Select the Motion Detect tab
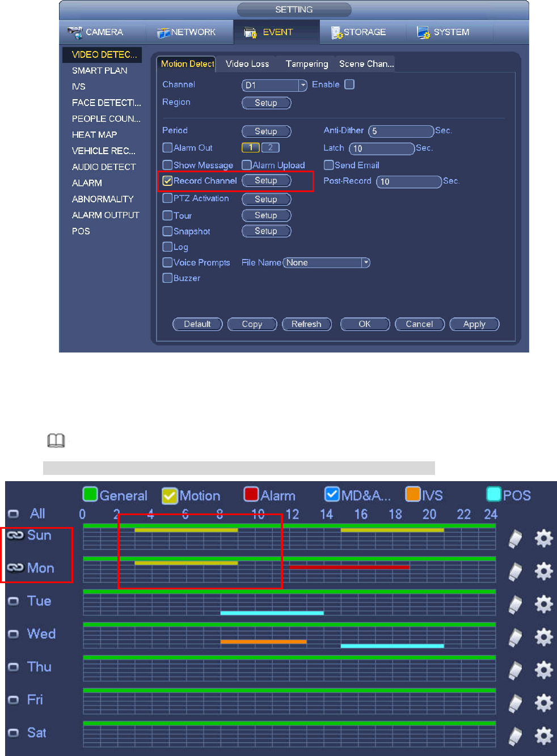This screenshot has height=756, width=557. [187, 63]
